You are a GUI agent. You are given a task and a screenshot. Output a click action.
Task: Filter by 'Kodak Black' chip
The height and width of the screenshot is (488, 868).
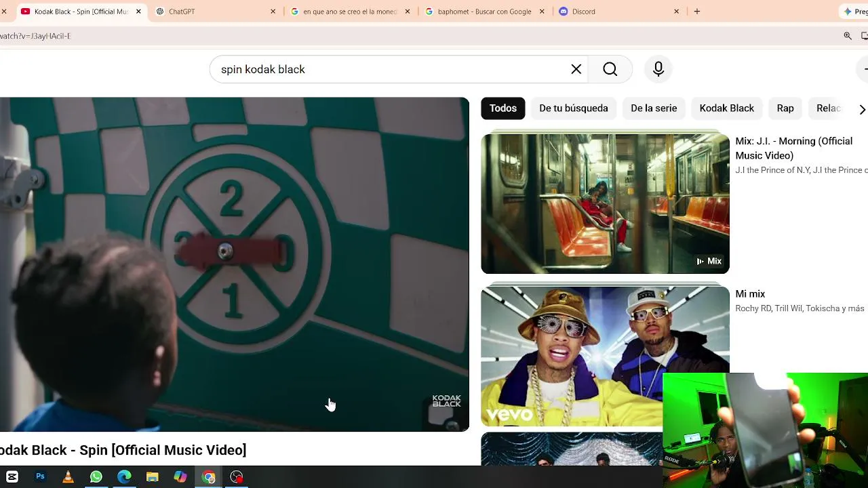point(727,108)
